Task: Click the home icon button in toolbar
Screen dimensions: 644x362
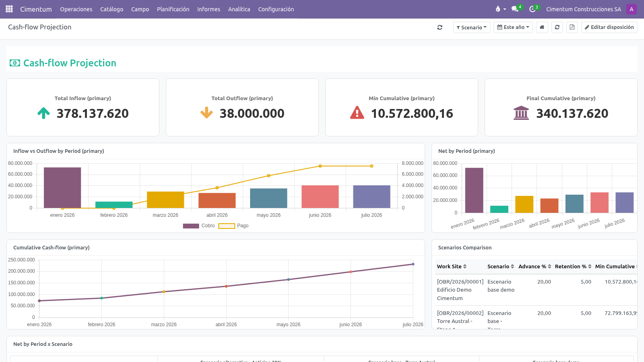Action: [542, 27]
